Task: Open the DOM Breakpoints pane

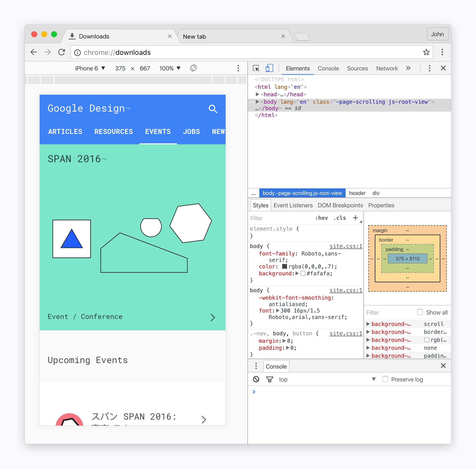Action: click(x=340, y=205)
